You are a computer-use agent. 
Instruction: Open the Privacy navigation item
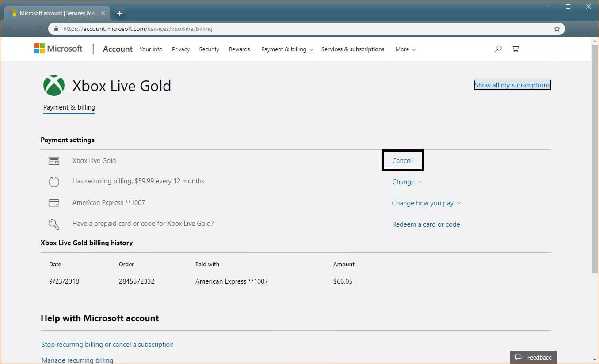tap(181, 49)
